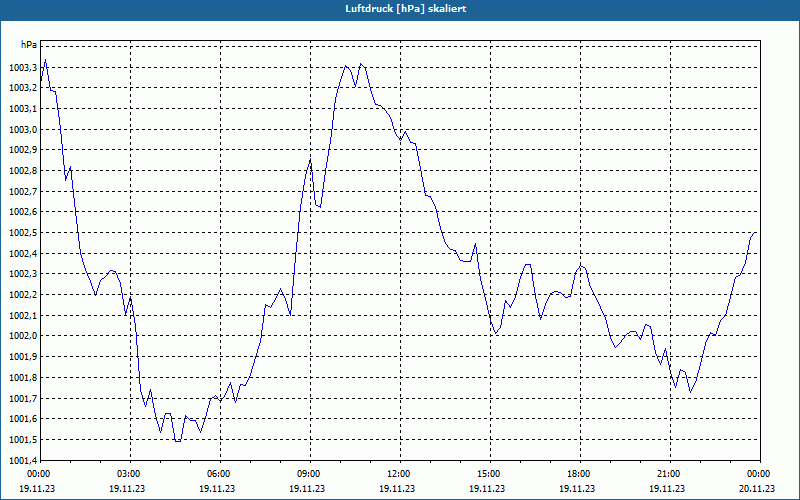Viewport: 800px width, 500px height.
Task: Click the 03:00 time axis label
Action: 127,474
